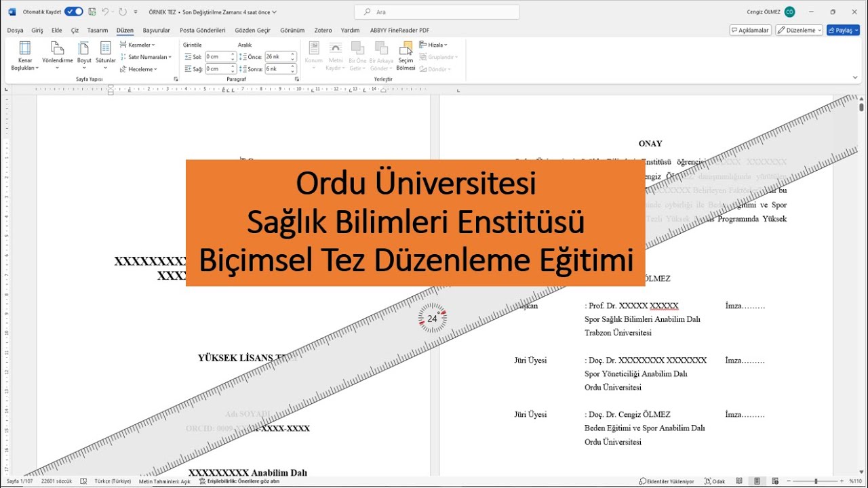Click the Save icon in title bar
This screenshot has height=488, width=868.
(x=92, y=12)
